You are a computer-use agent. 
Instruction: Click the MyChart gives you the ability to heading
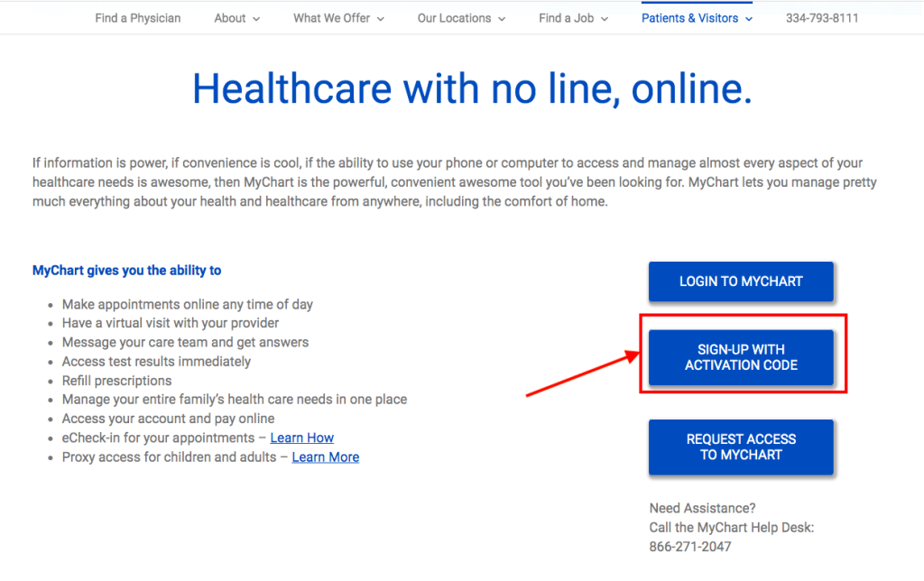[126, 271]
